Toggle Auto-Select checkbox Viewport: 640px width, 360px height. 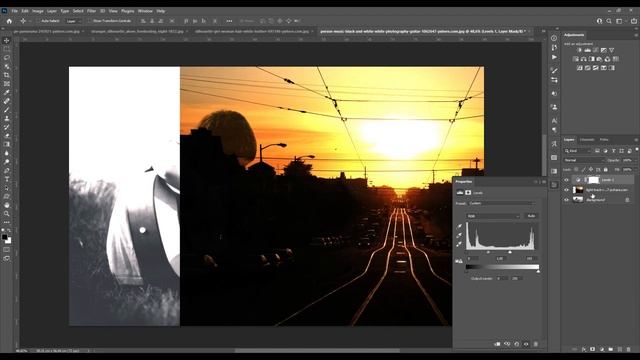pos(38,21)
